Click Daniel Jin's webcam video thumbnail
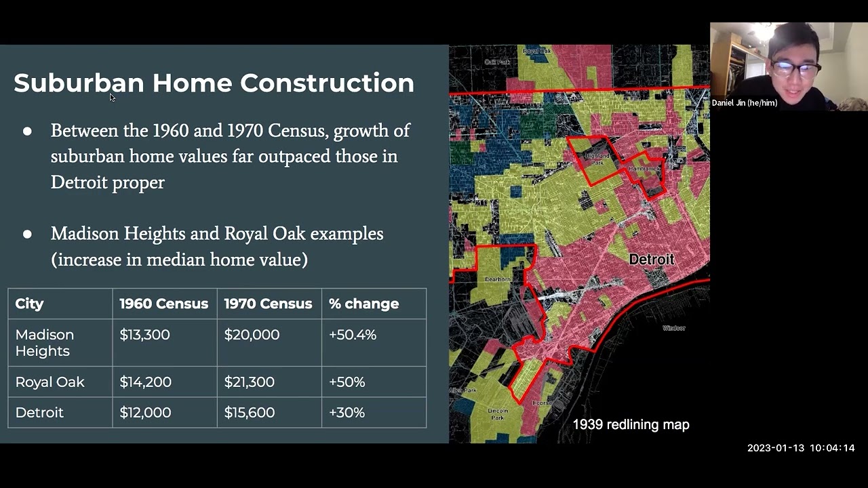 coord(789,66)
